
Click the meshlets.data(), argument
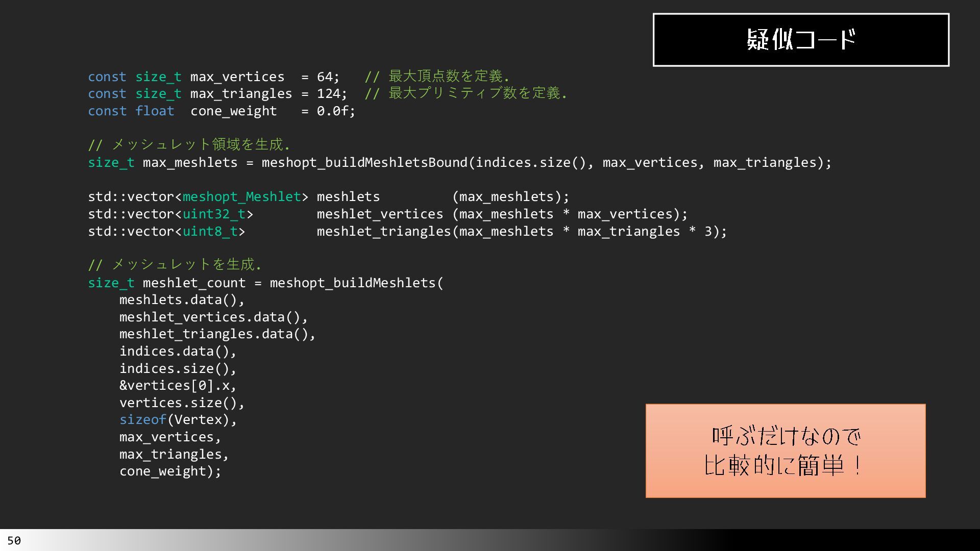(x=182, y=300)
